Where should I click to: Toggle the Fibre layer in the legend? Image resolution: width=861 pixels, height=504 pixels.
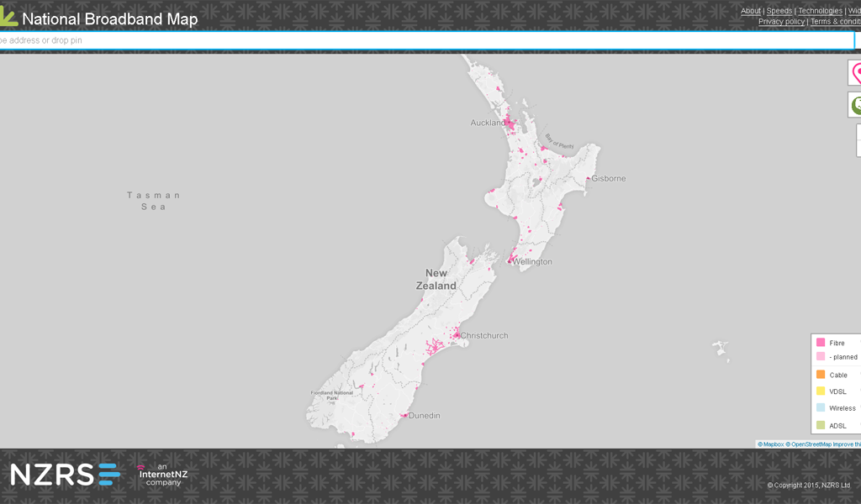[835, 343]
